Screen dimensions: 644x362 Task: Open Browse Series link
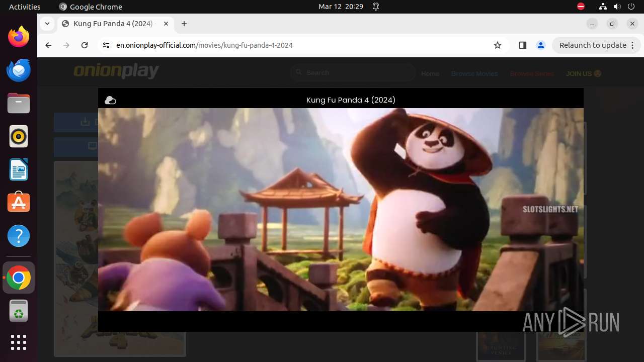tap(532, 73)
